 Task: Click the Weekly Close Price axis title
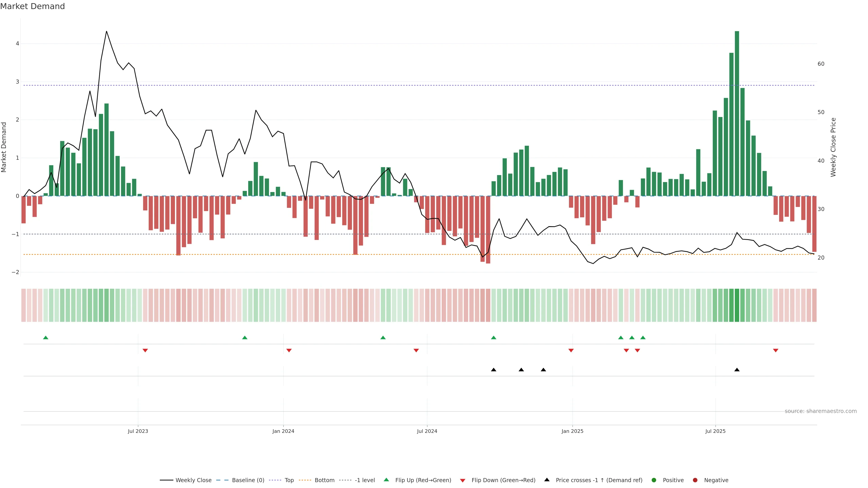833,147
